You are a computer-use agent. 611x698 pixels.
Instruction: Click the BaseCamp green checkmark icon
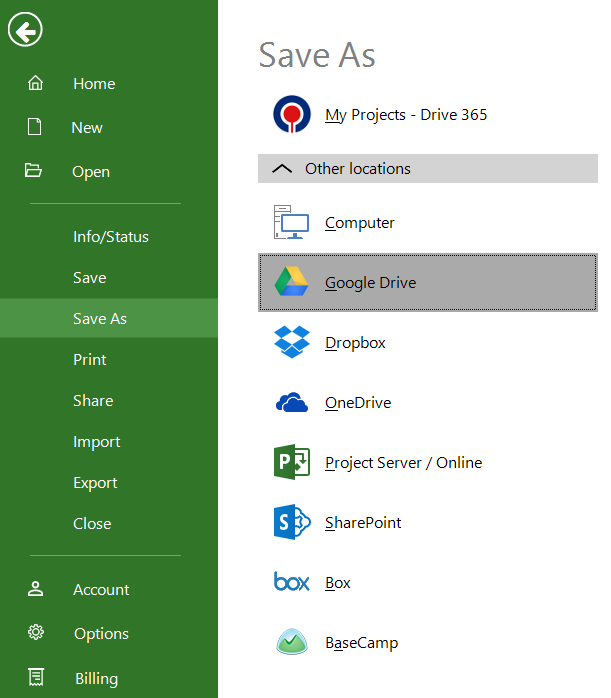[x=291, y=642]
